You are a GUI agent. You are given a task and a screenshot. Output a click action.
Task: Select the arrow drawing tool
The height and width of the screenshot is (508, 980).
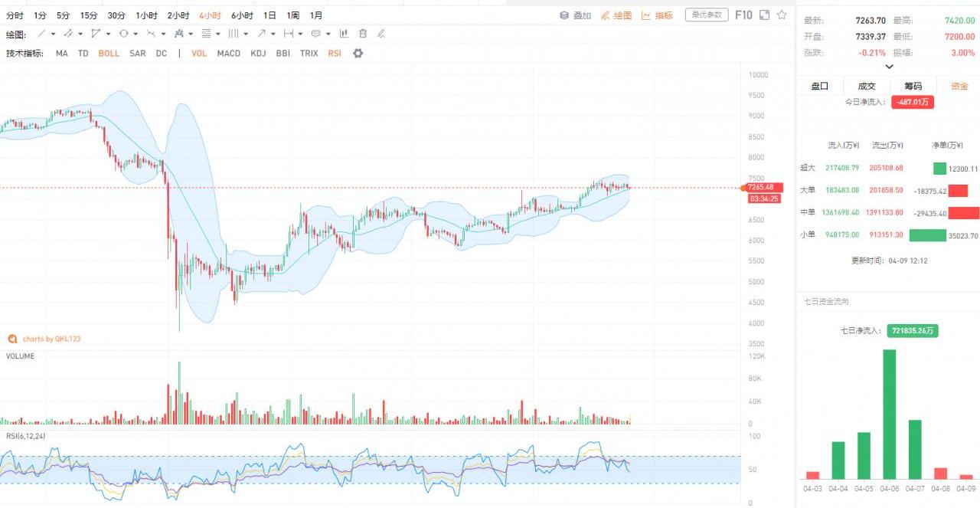(262, 34)
